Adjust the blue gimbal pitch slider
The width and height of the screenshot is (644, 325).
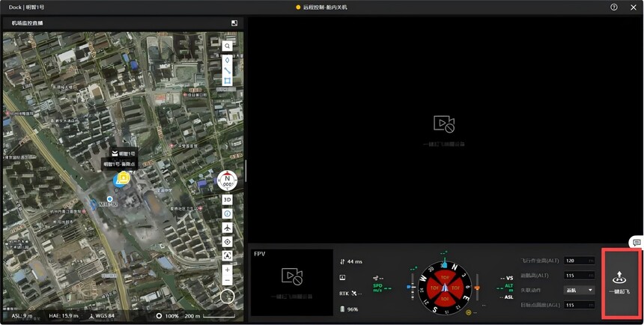(409, 287)
